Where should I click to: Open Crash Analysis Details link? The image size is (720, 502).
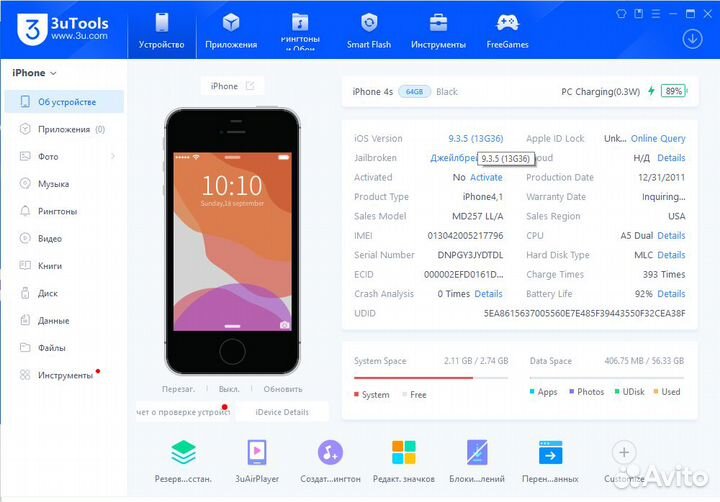point(489,294)
